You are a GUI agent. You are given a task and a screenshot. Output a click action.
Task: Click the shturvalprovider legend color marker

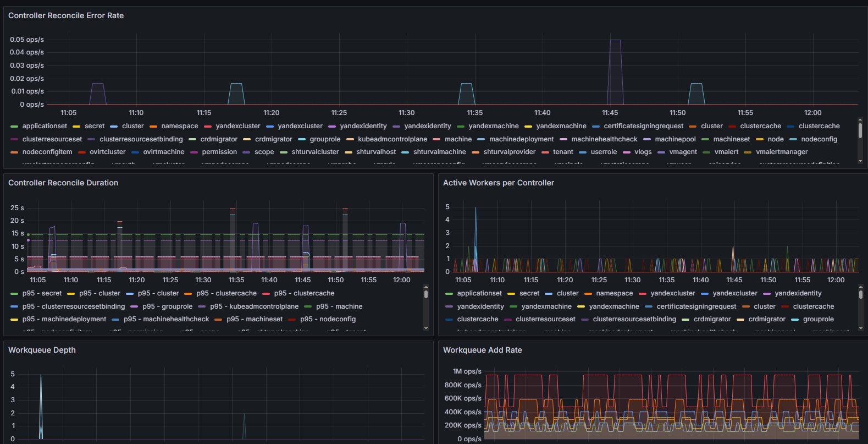pyautogui.click(x=476, y=152)
